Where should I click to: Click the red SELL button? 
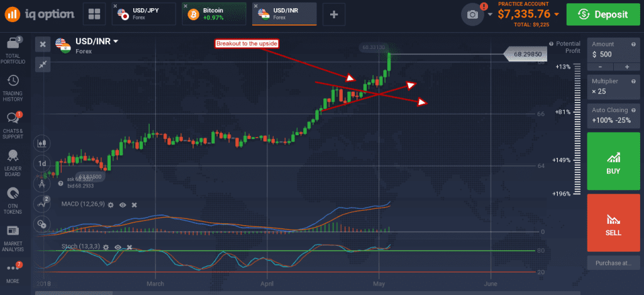[x=614, y=223]
